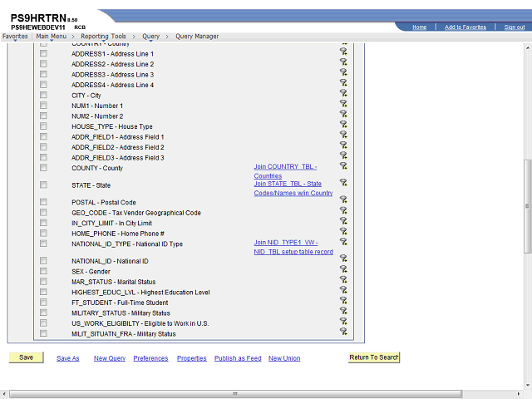
Task: Open Join STATE_TBL - State Codes link
Action: [293, 189]
